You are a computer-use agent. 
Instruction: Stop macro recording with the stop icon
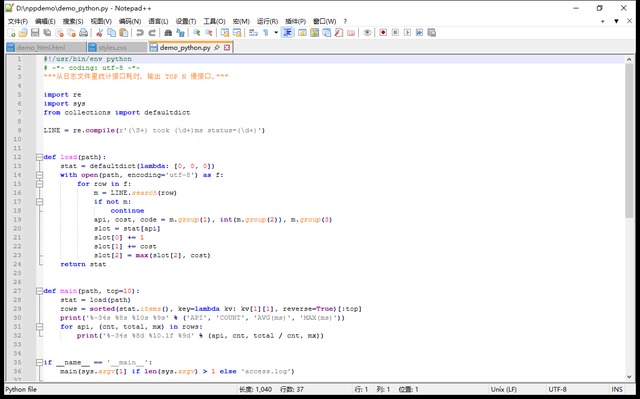(395, 33)
